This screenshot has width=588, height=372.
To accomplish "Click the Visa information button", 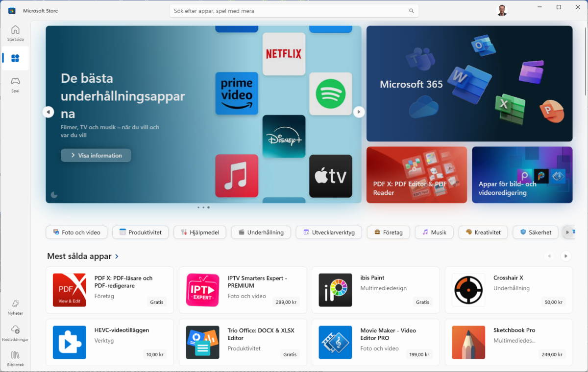I will [96, 155].
